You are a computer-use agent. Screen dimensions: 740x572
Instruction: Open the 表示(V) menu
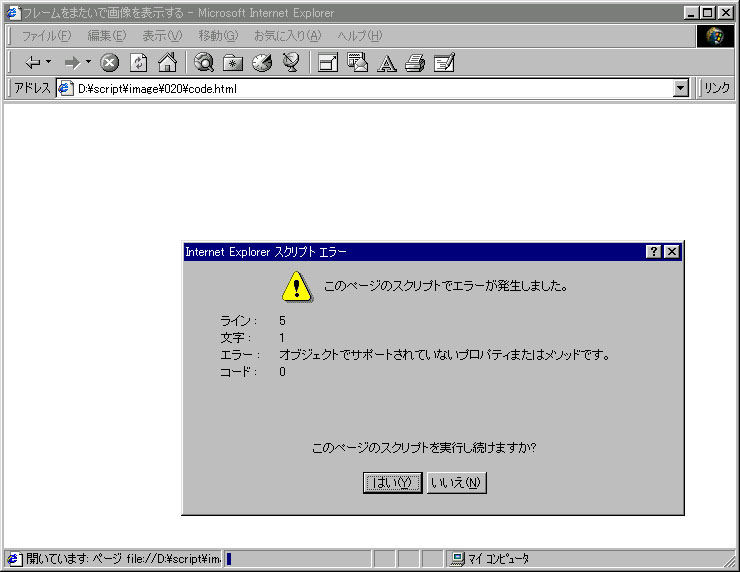pyautogui.click(x=162, y=36)
